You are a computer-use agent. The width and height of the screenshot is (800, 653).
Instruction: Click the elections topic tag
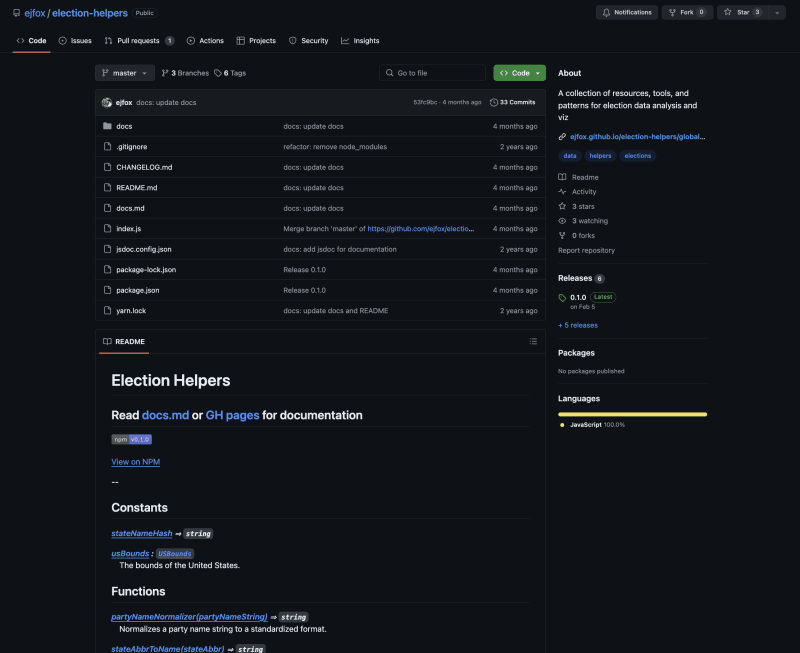point(638,156)
